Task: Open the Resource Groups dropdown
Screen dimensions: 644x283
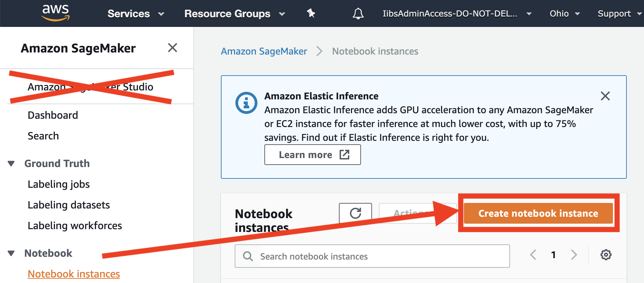Action: coord(235,14)
